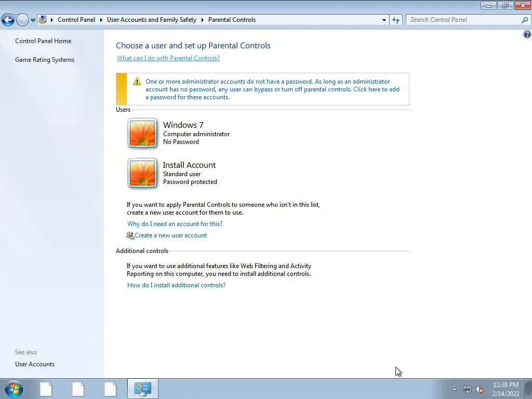Restore down the Parental Controls window

506,5
